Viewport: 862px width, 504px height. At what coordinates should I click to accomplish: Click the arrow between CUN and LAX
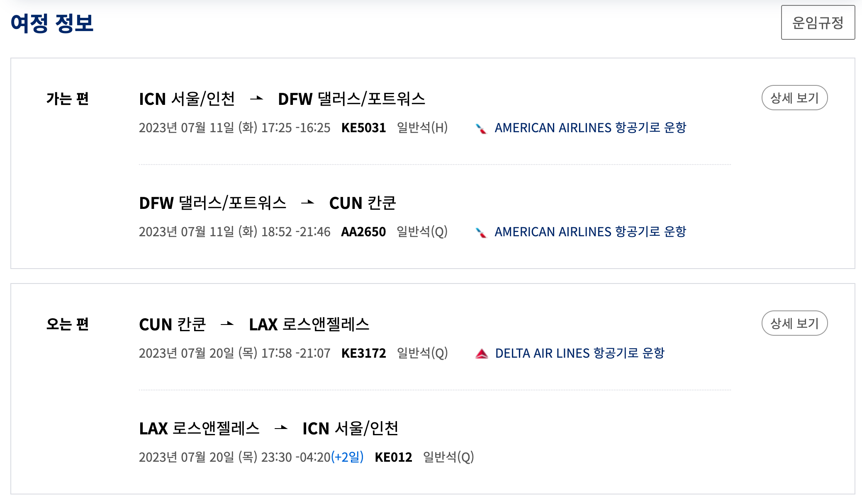(x=227, y=324)
